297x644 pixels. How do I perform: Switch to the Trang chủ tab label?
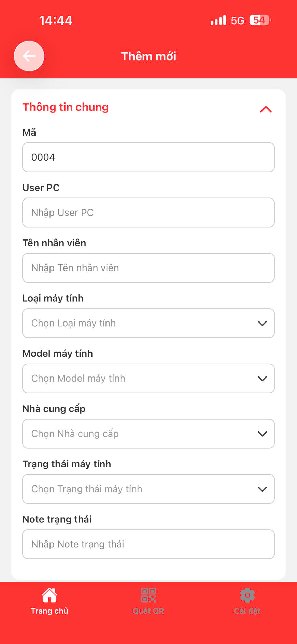(49, 611)
